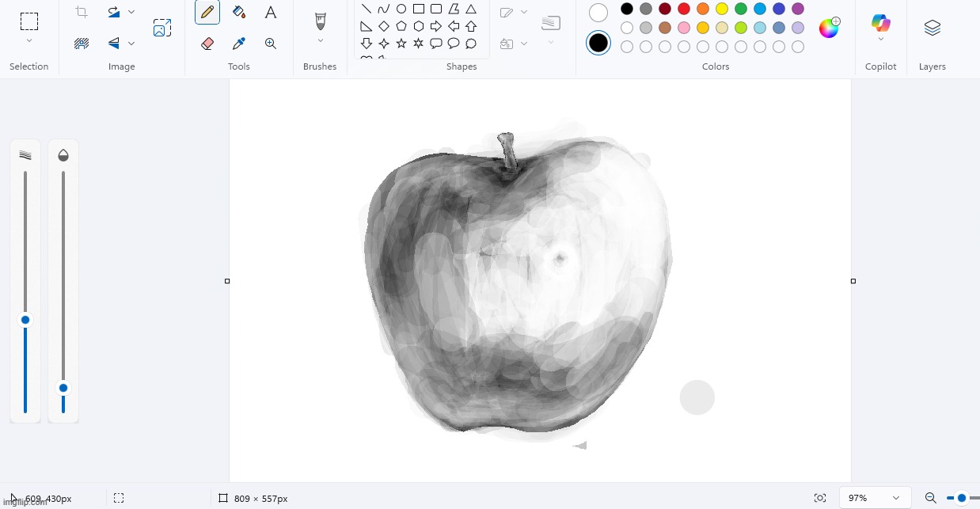
Task: Select the rectangular selection tool
Action: coord(29,20)
